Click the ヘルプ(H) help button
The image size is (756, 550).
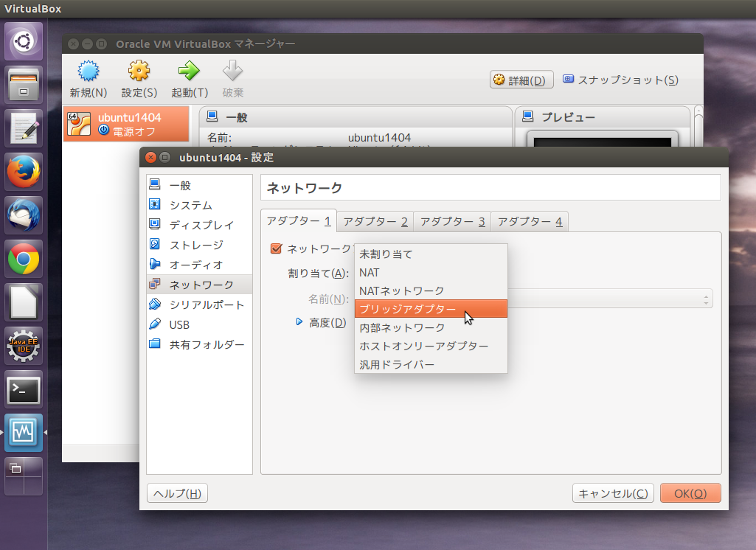177,493
